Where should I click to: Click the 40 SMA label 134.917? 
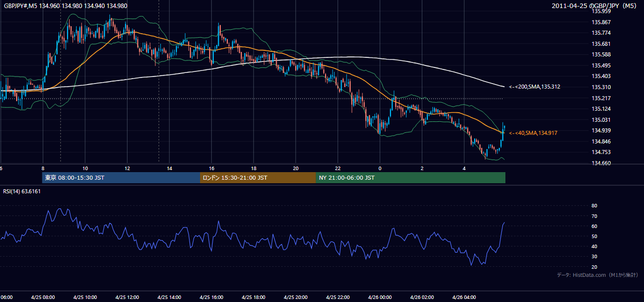click(533, 133)
